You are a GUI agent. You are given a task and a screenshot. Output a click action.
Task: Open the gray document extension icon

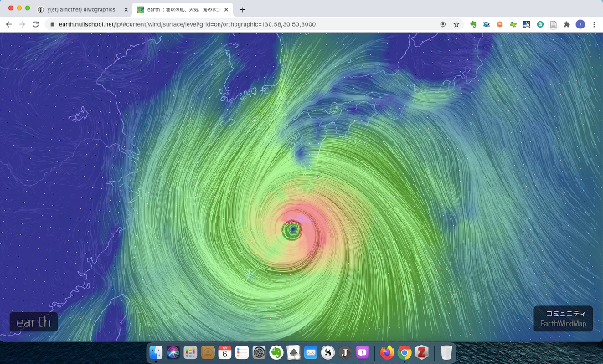tap(553, 24)
